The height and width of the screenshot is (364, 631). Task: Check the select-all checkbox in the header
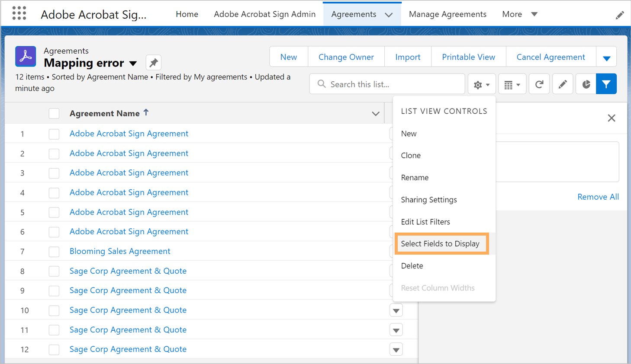(x=54, y=113)
